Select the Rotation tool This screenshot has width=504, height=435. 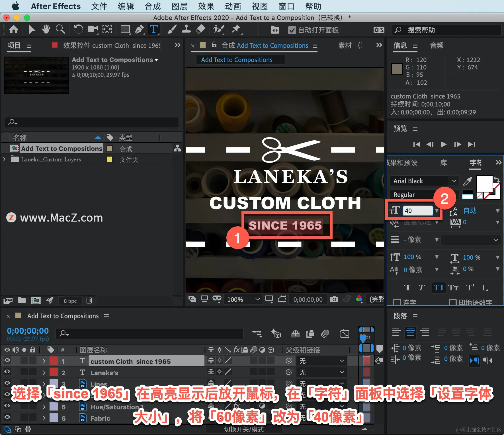point(78,29)
